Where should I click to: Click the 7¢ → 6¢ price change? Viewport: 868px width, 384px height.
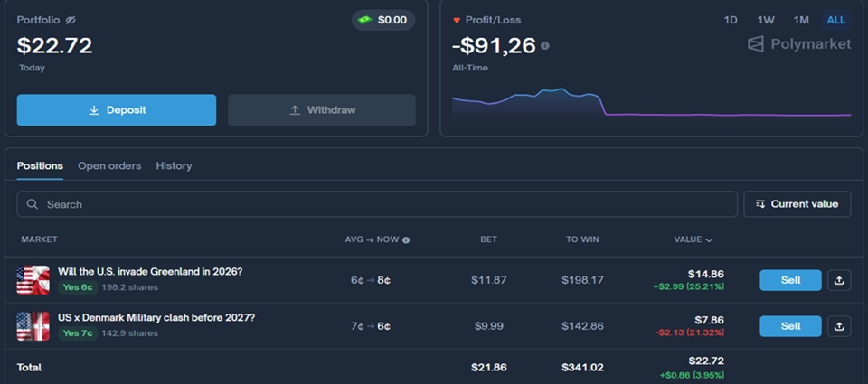coord(371,326)
